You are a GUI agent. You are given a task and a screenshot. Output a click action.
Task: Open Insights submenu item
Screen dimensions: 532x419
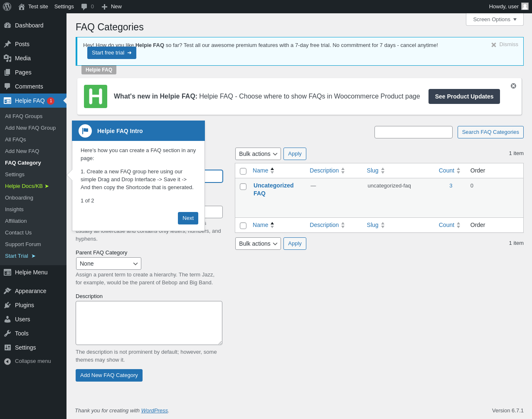click(14, 209)
